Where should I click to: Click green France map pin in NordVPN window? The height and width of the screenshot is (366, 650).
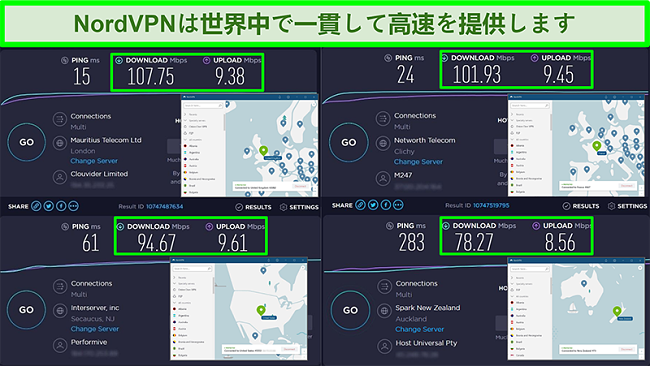597,145
